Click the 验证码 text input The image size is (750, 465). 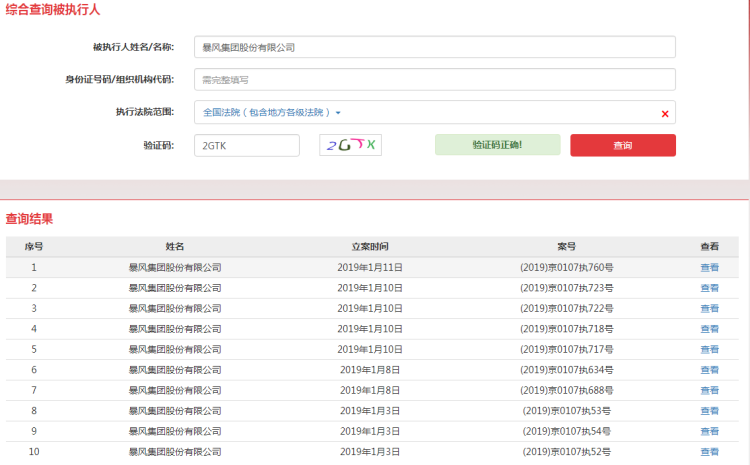(x=246, y=145)
